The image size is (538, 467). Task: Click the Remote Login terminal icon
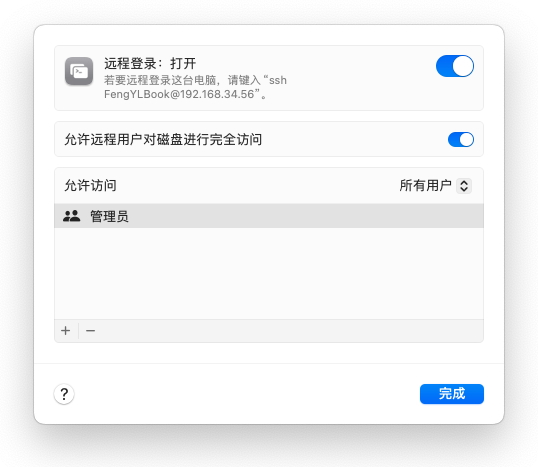(79, 71)
